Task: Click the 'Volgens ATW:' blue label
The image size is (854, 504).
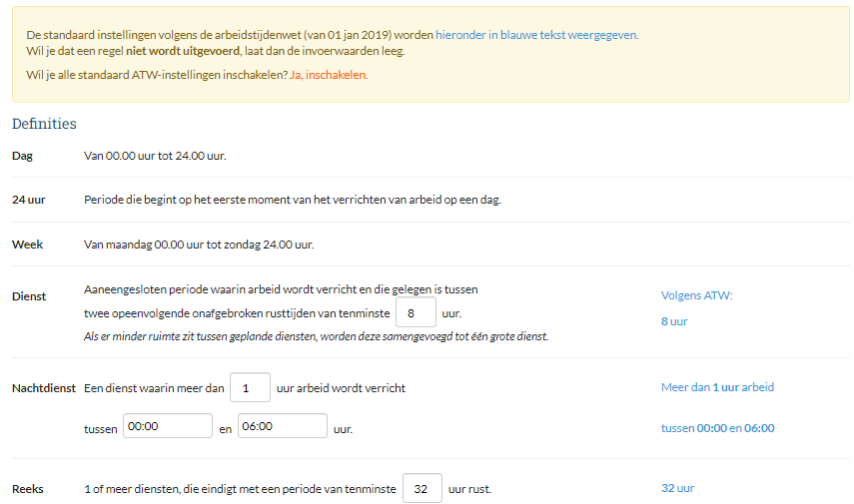Action: pyautogui.click(x=696, y=295)
